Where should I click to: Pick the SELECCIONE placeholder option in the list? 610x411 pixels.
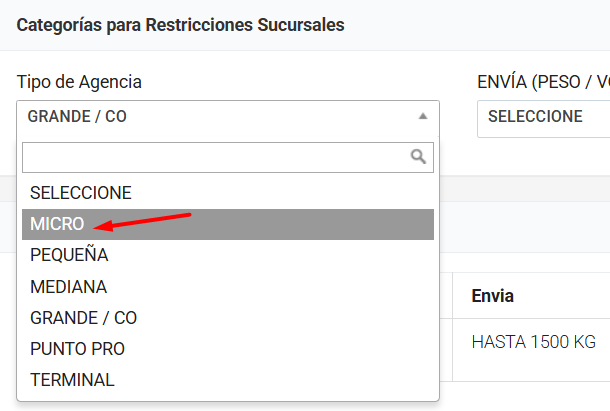tap(228, 193)
